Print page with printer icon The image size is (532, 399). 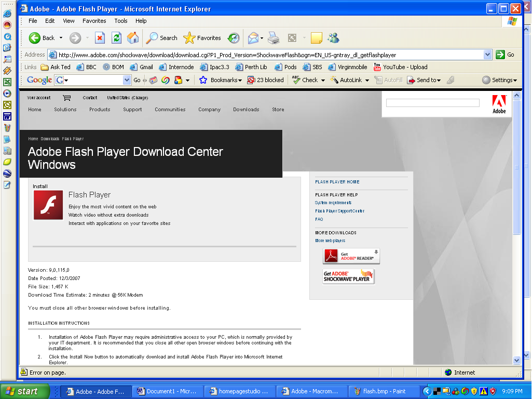coord(274,38)
